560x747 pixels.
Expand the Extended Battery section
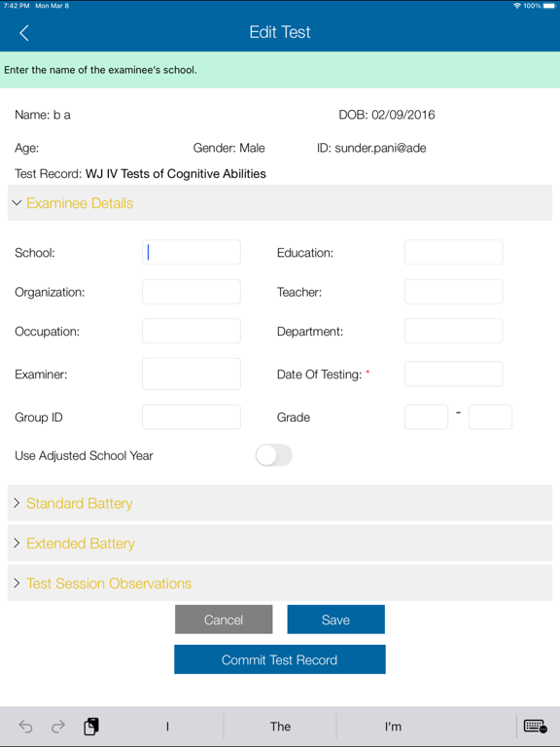(x=280, y=543)
